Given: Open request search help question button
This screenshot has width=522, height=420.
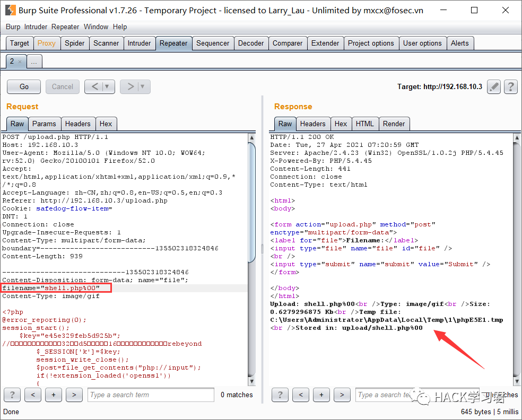Looking at the screenshot, I should (12, 395).
